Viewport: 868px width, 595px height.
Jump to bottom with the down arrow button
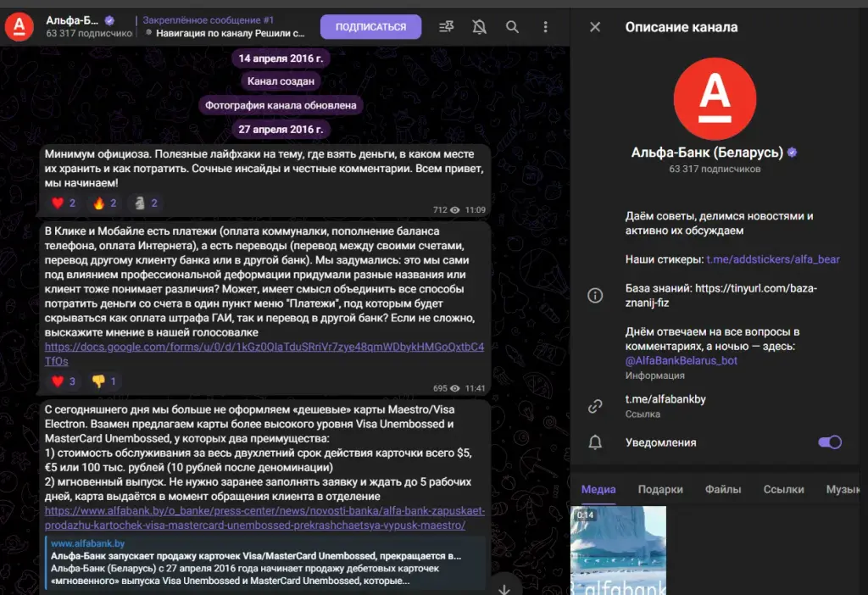[504, 588]
